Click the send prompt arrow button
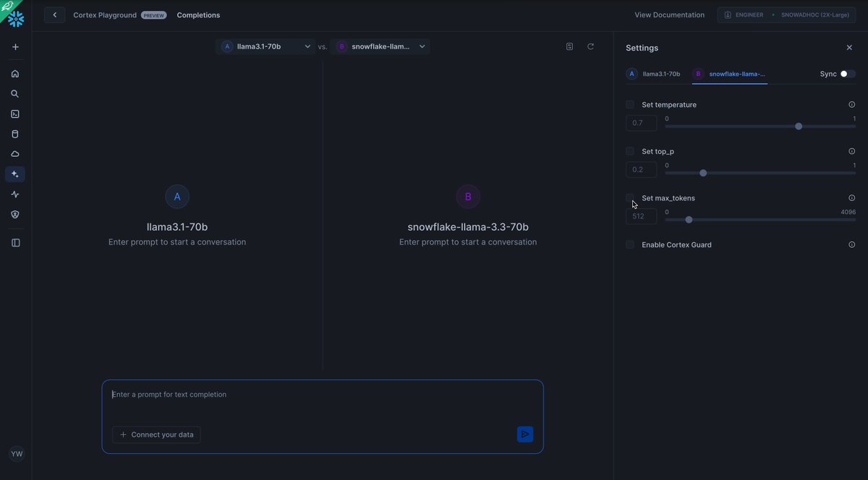 (525, 434)
